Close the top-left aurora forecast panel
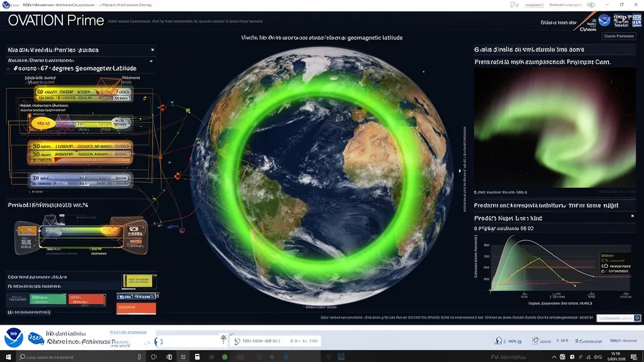This screenshot has width=644, height=362. pyautogui.click(x=152, y=50)
